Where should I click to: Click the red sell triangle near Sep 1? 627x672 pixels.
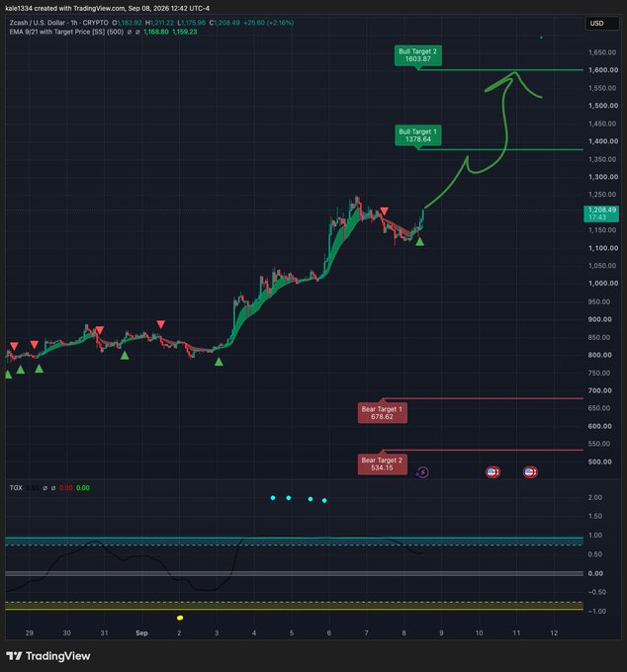tap(161, 324)
